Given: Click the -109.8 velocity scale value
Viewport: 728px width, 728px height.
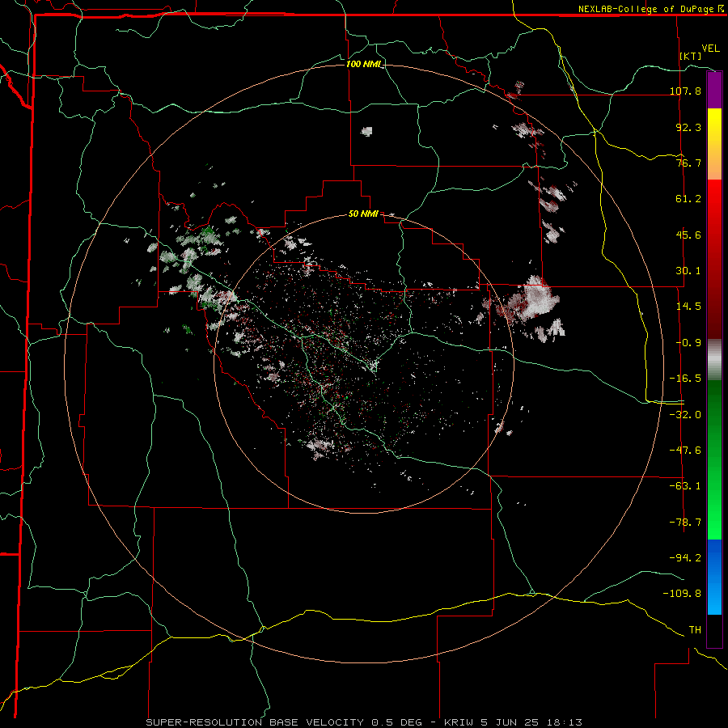Looking at the screenshot, I should coord(682,594).
